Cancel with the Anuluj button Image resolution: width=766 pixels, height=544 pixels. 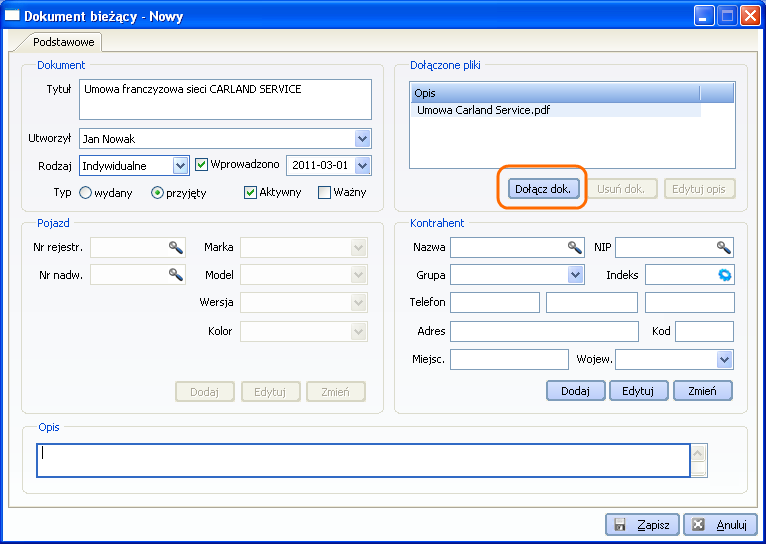tap(722, 525)
